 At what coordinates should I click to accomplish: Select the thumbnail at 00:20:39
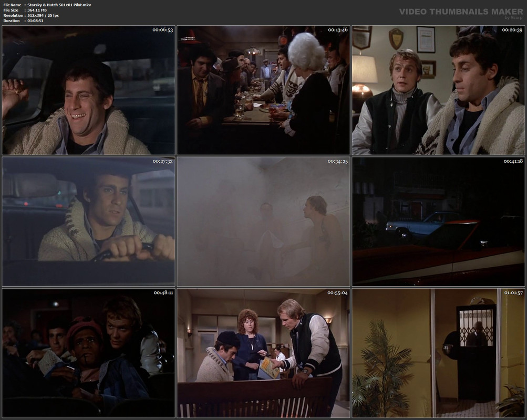pyautogui.click(x=439, y=90)
